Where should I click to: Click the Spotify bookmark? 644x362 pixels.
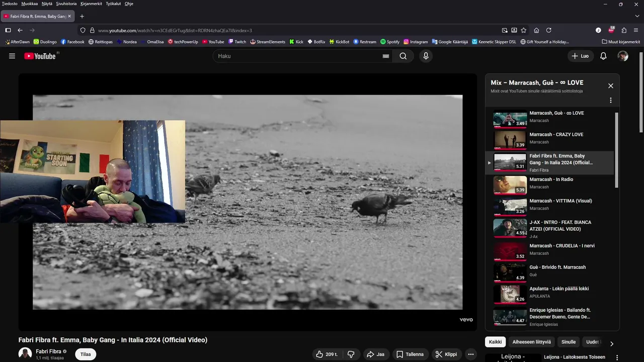[390, 42]
